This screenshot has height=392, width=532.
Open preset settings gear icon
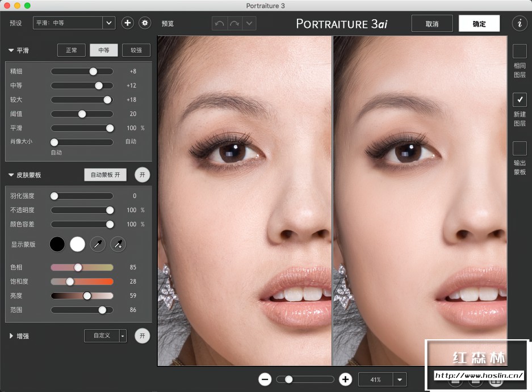(x=145, y=23)
